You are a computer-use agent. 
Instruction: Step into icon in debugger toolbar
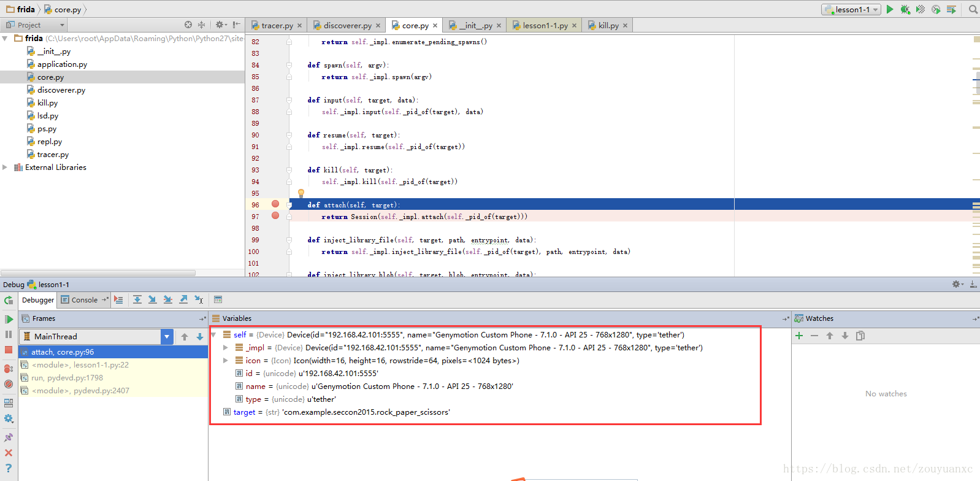pyautogui.click(x=152, y=299)
